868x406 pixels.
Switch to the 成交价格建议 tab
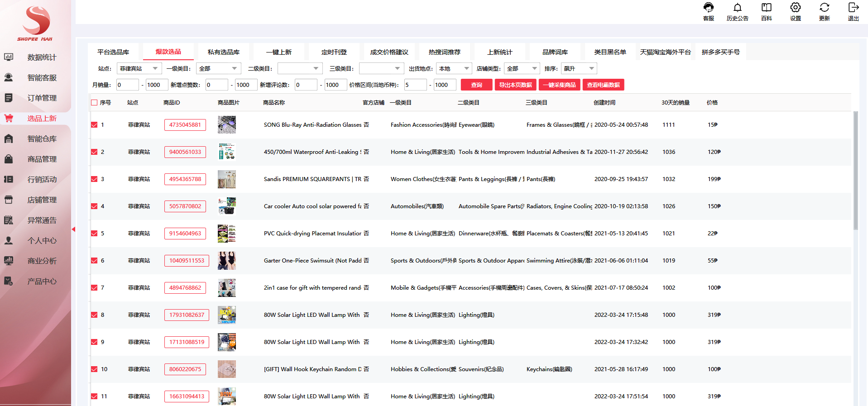coord(389,52)
